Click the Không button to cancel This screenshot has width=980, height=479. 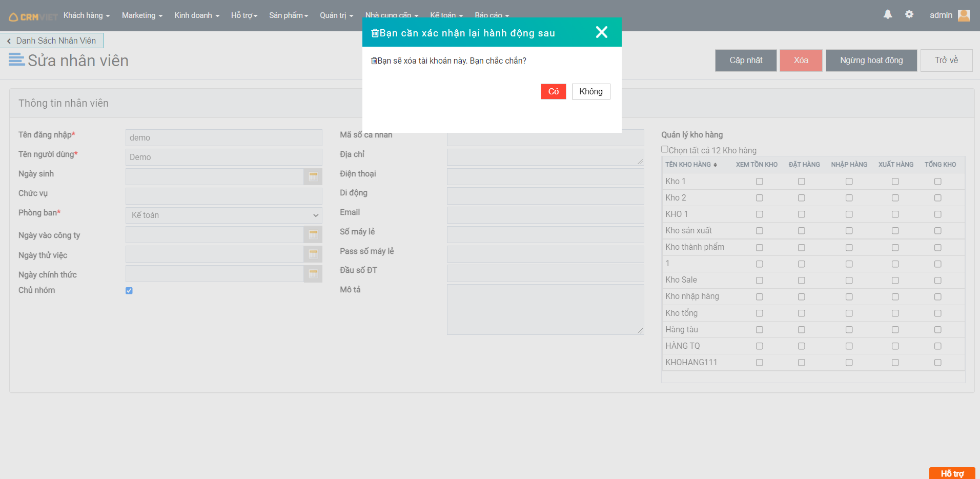590,91
